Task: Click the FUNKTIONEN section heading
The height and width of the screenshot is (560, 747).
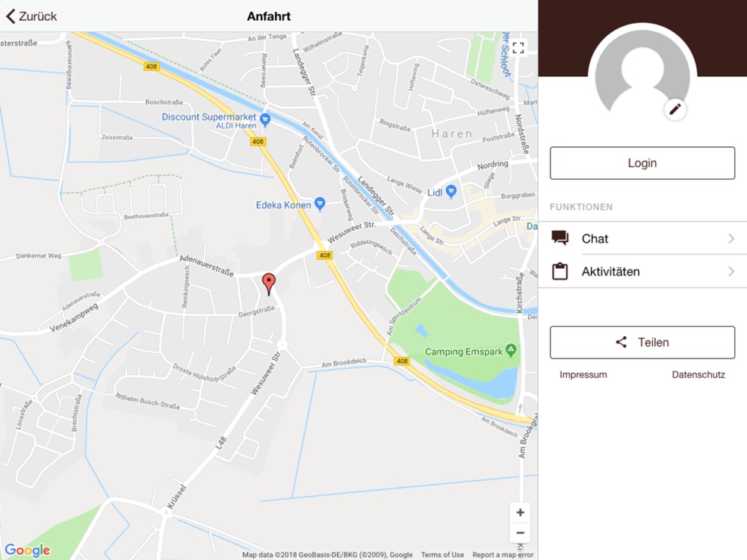Action: click(x=581, y=207)
